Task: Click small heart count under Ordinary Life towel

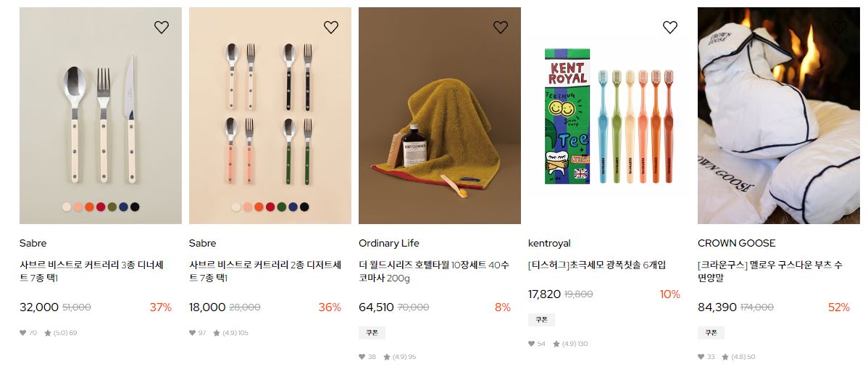Action: click(367, 357)
